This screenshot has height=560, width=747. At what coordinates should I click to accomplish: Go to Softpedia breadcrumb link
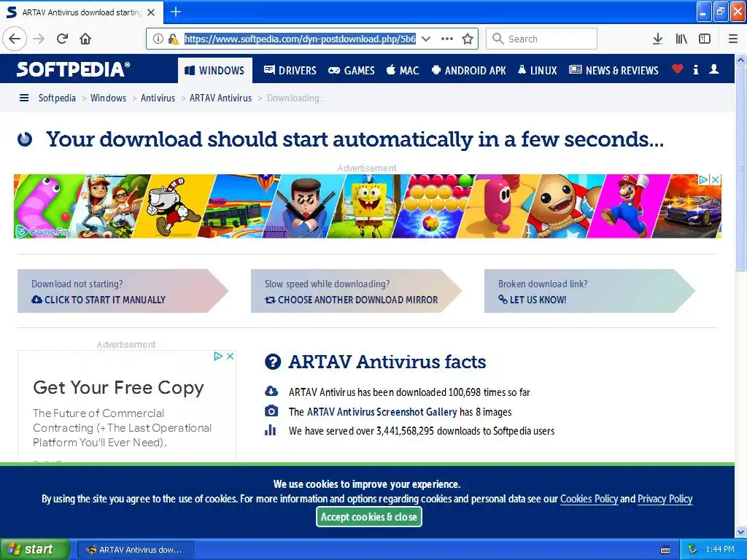pyautogui.click(x=57, y=98)
